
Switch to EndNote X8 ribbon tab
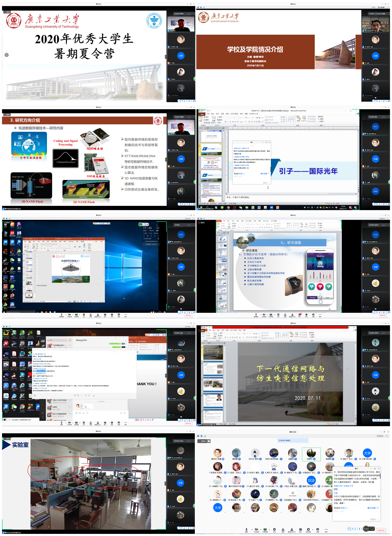coord(254,114)
